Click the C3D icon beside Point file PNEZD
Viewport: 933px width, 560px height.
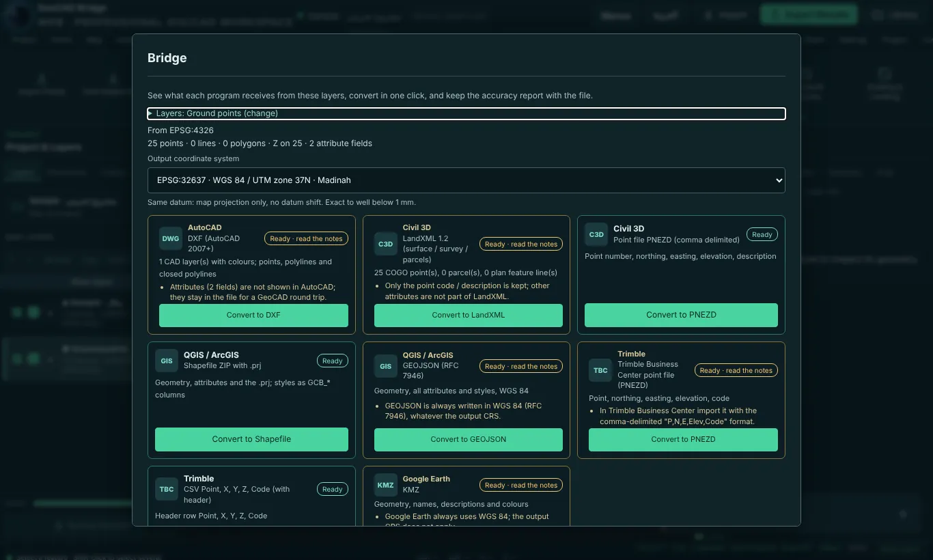point(596,234)
